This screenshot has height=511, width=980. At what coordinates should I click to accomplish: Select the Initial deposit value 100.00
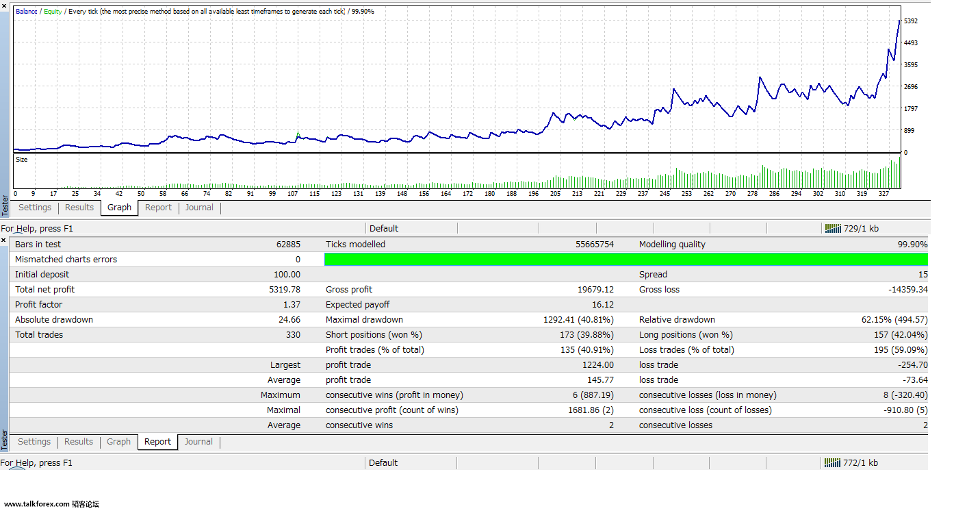point(287,275)
